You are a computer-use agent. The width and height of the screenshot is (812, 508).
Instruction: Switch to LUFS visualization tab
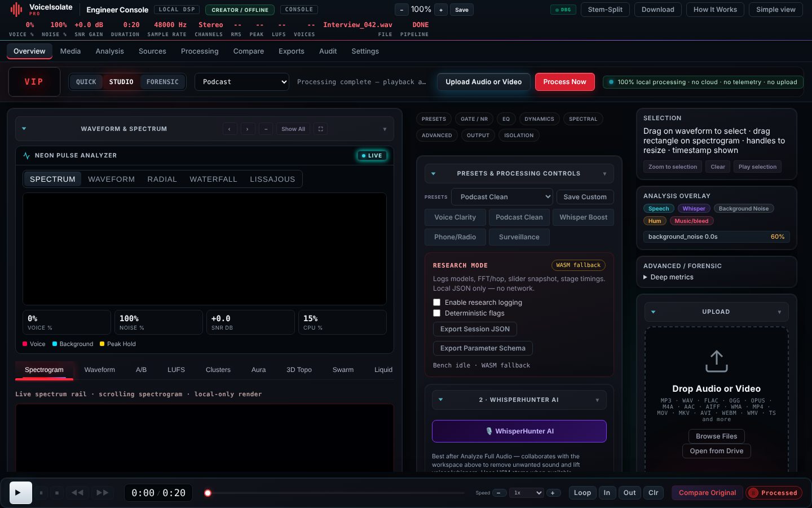tap(176, 370)
